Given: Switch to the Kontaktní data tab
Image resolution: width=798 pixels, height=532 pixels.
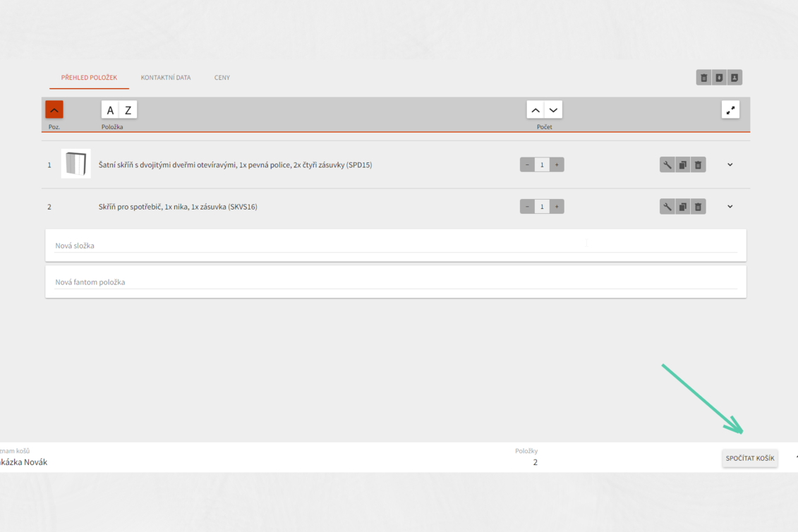Looking at the screenshot, I should pos(166,78).
